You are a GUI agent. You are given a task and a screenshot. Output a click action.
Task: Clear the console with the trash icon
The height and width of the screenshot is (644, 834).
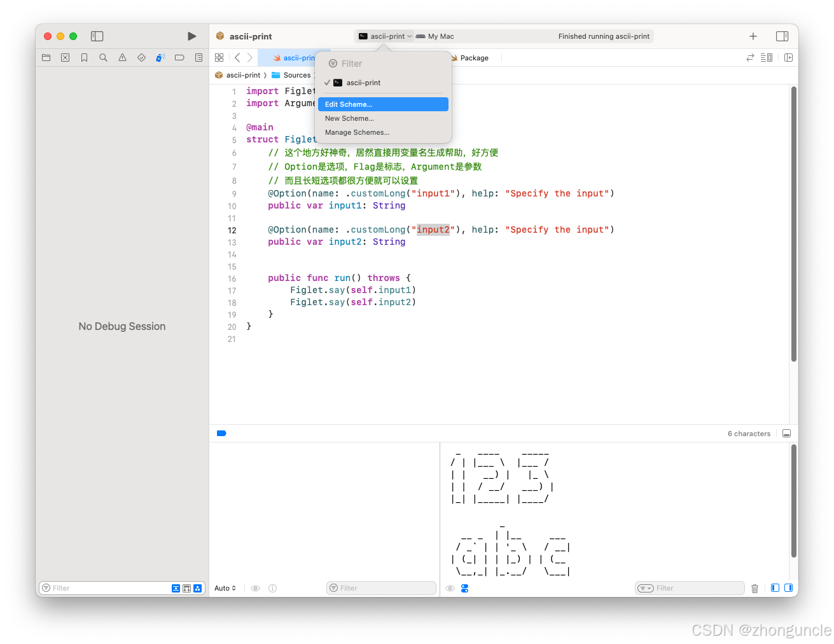click(754, 588)
